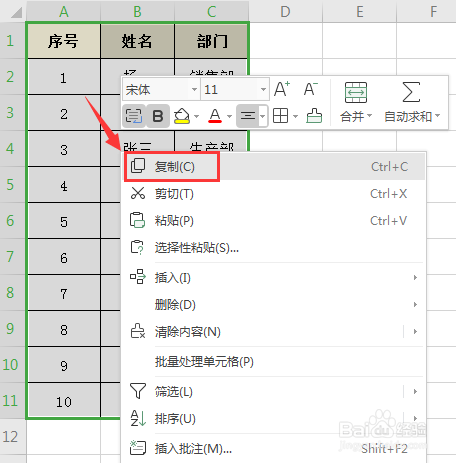Open the font size dropdown showing 11

tap(263, 89)
